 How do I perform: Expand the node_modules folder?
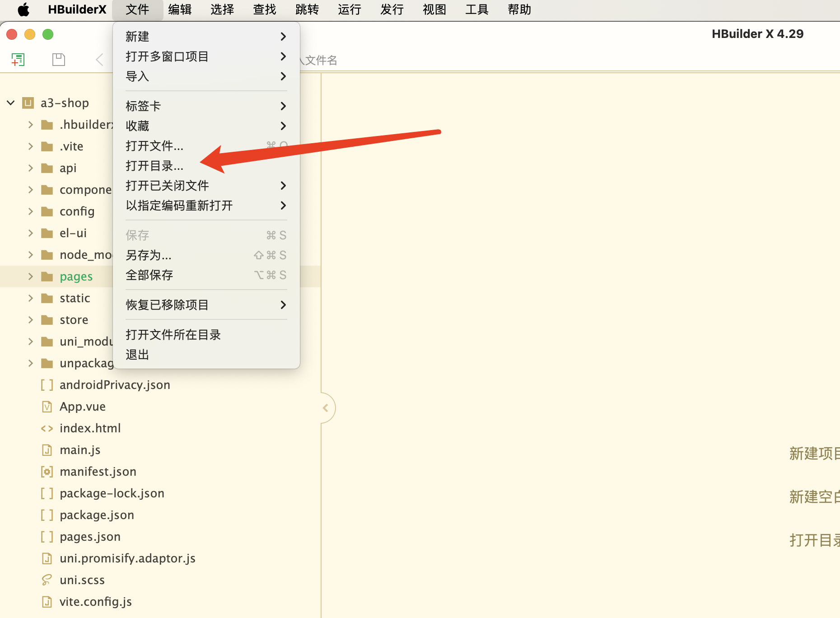(31, 255)
